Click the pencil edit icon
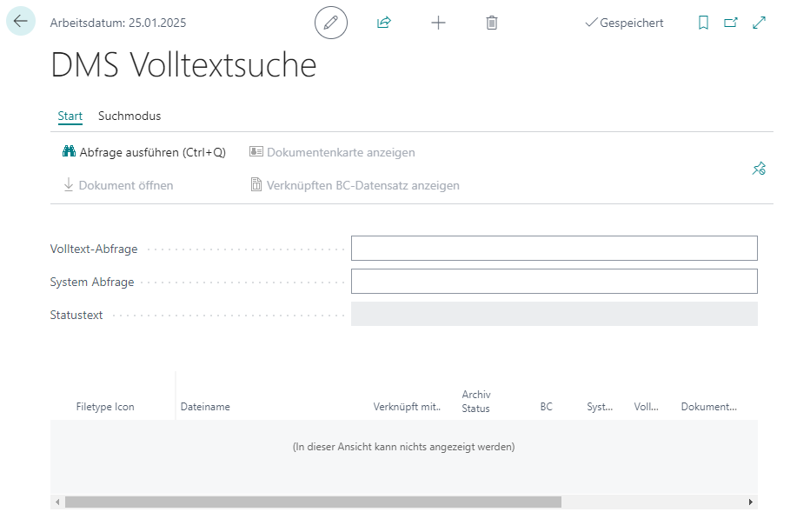Viewport: 810px width, 532px height. click(x=330, y=23)
